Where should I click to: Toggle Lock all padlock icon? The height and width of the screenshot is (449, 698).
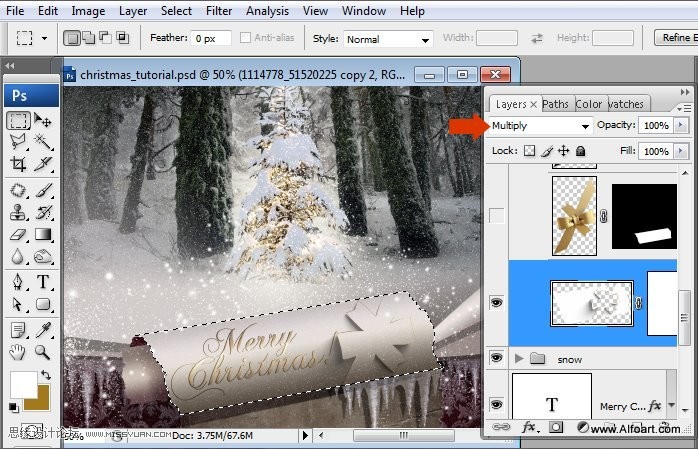[580, 151]
